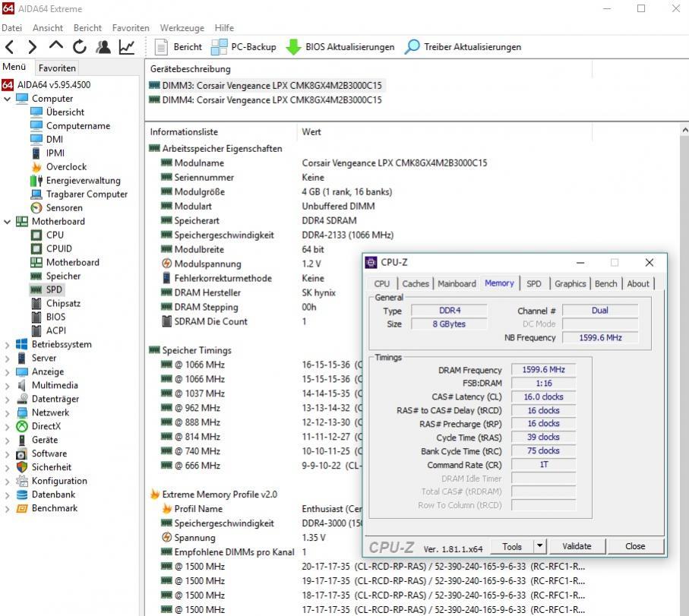Image resolution: width=689 pixels, height=616 pixels.
Task: Click the up-level arrow toolbar icon
Action: click(x=55, y=46)
